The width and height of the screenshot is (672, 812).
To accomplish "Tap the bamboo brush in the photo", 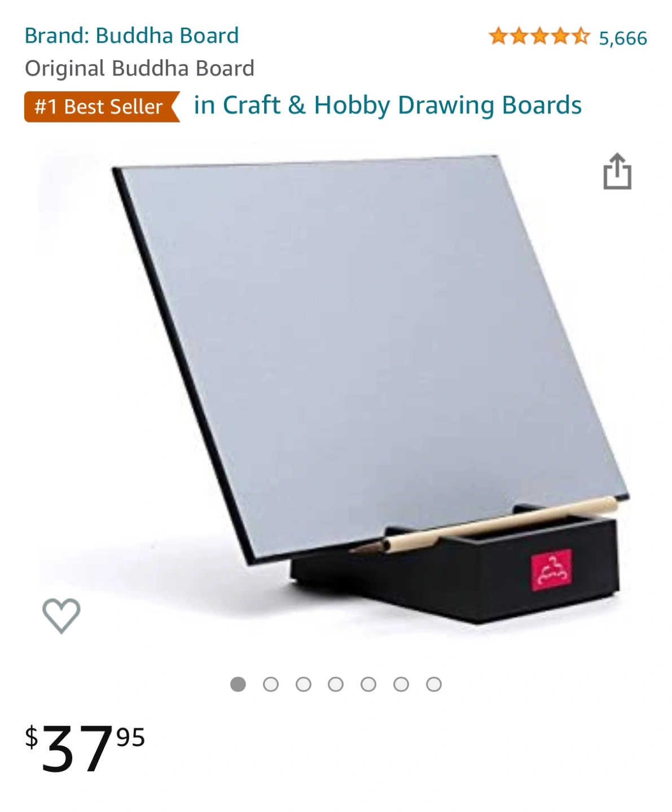I will [x=482, y=525].
